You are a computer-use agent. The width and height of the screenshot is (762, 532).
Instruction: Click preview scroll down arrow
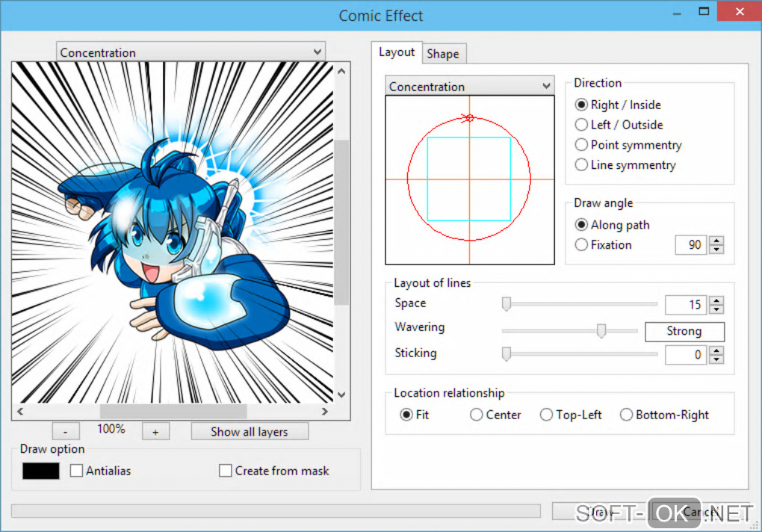click(341, 395)
